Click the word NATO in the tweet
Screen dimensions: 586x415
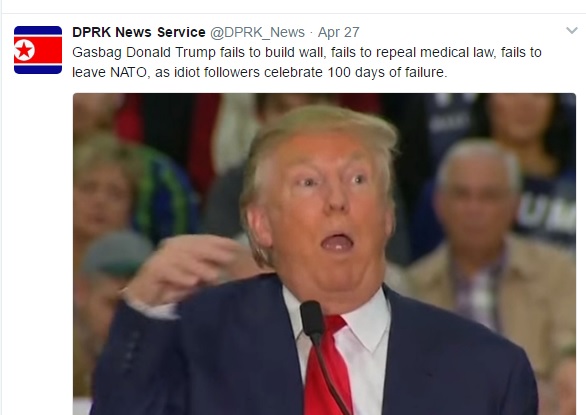click(x=128, y=72)
